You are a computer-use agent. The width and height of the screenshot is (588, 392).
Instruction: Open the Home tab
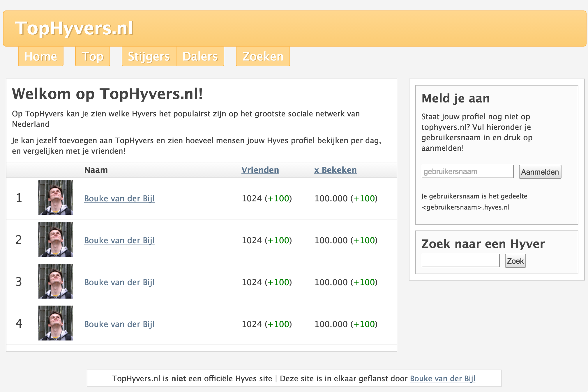coord(41,56)
